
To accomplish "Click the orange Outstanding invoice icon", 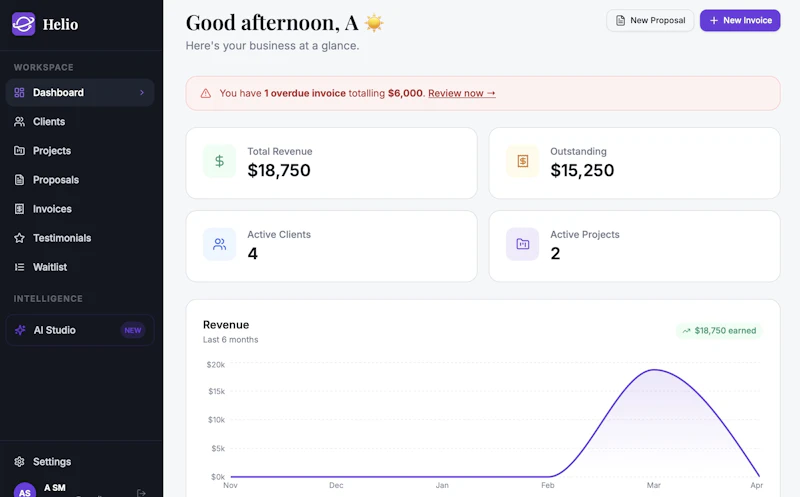I will [522, 161].
